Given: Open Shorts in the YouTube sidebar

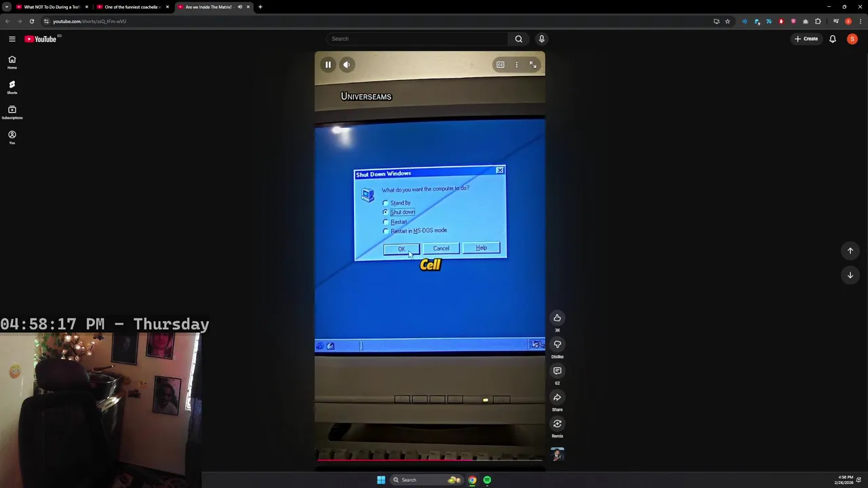Looking at the screenshot, I should (x=12, y=87).
